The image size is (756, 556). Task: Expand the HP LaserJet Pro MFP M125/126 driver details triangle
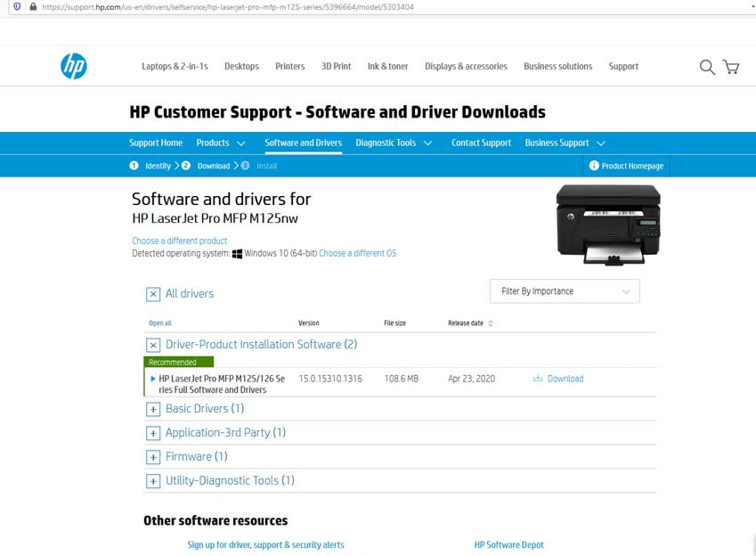point(153,379)
